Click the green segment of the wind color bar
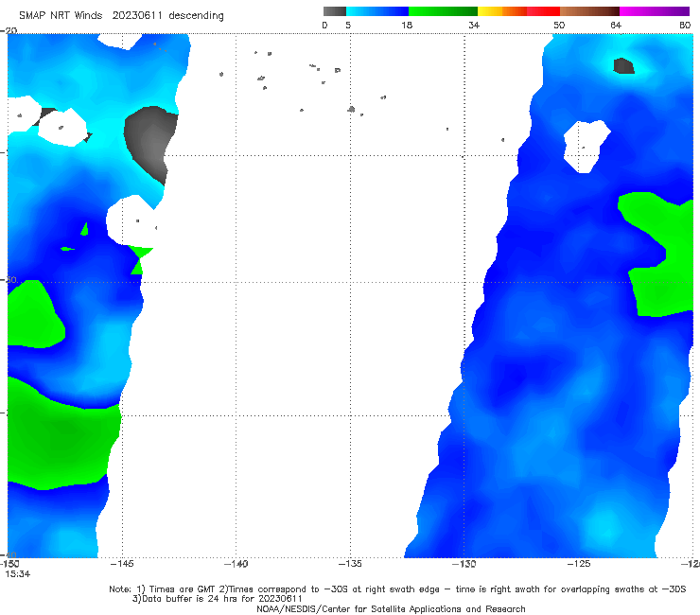 point(443,11)
